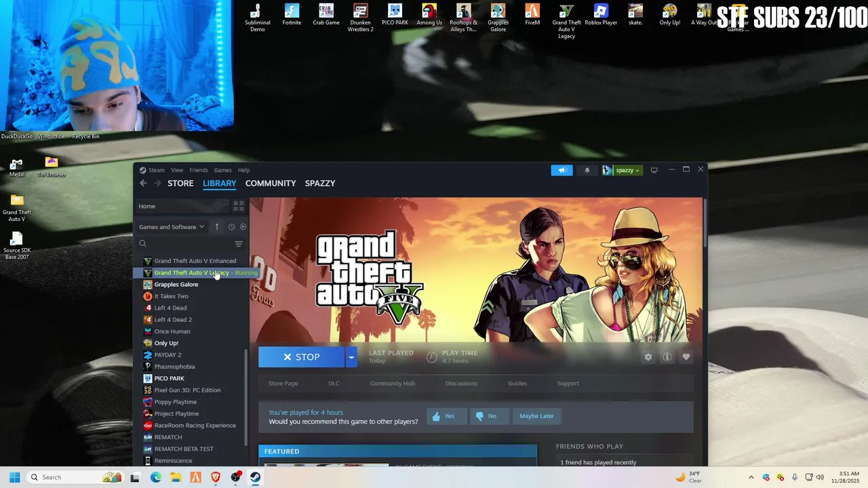Select Drunken Wrestlers 2 desktop icon

(x=361, y=18)
